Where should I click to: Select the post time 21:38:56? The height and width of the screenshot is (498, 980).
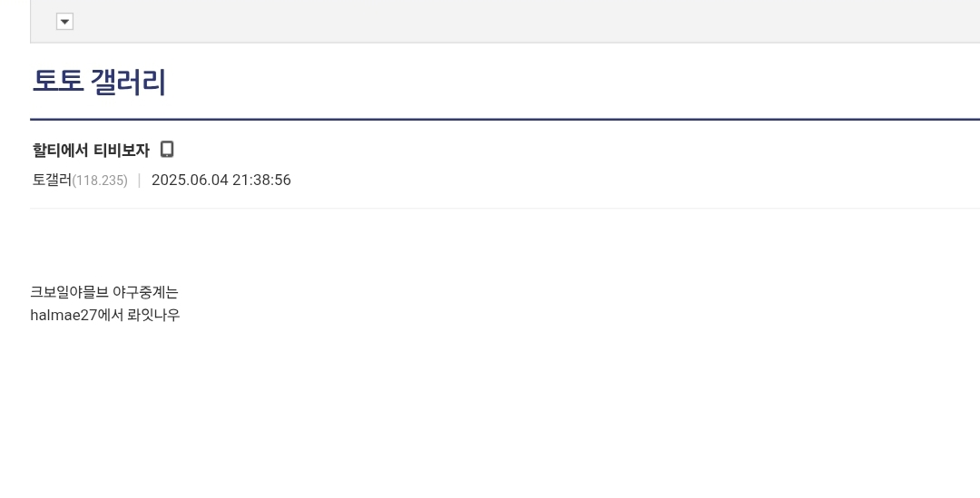pos(261,180)
